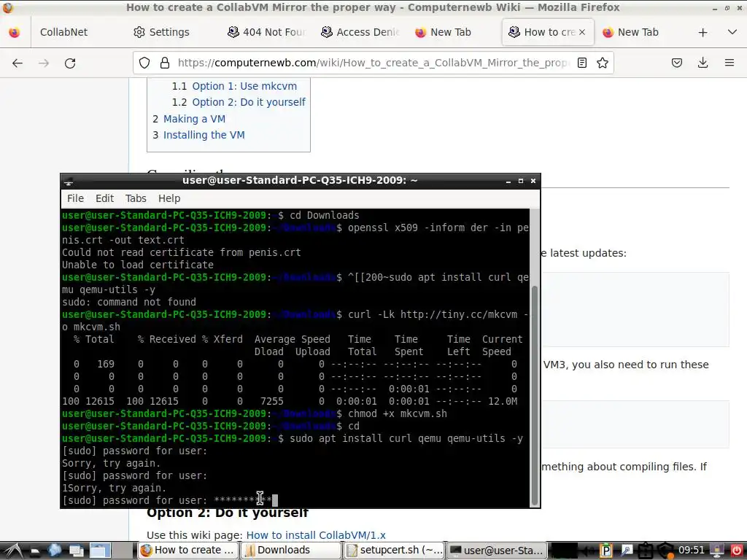
Task: Switch to the CollabNet tab
Action: (x=64, y=32)
